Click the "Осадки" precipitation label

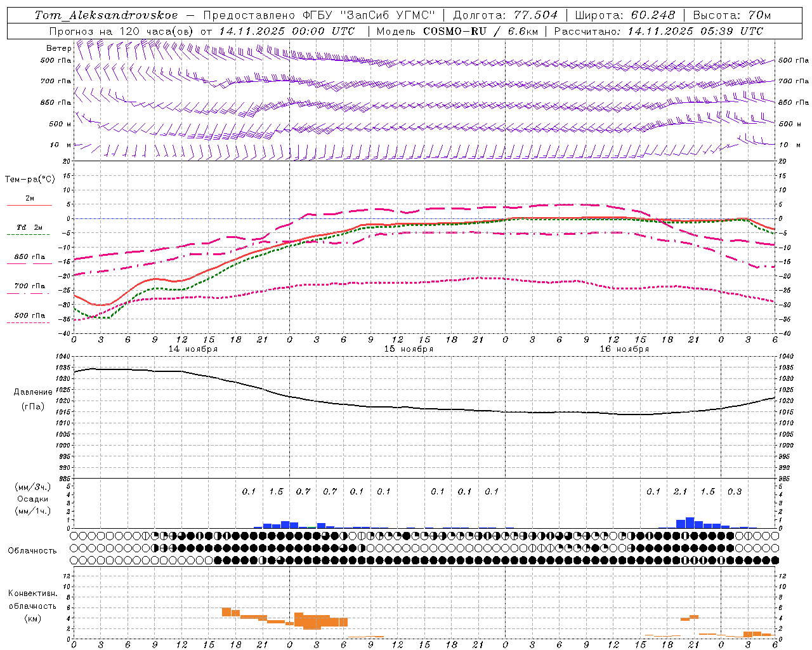(x=32, y=499)
